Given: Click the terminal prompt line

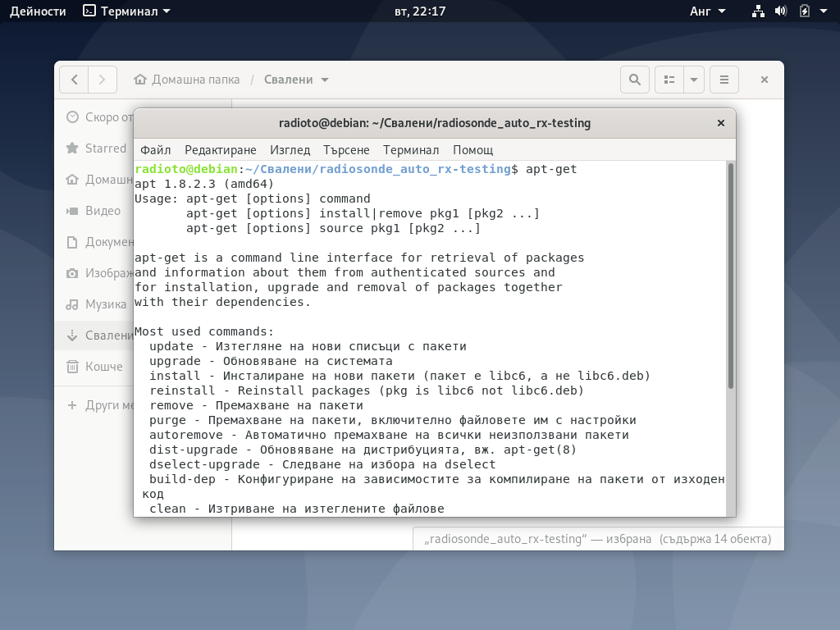Looking at the screenshot, I should pos(356,169).
